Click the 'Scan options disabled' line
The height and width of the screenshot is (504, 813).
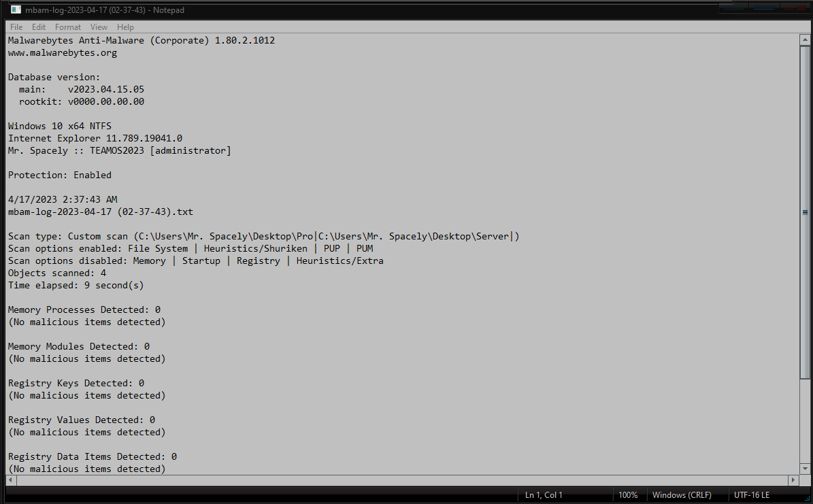pyautogui.click(x=196, y=261)
